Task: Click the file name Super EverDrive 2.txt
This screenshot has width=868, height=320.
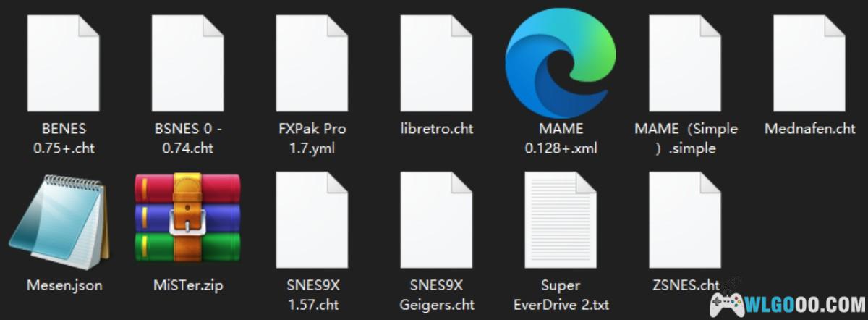Action: [561, 295]
